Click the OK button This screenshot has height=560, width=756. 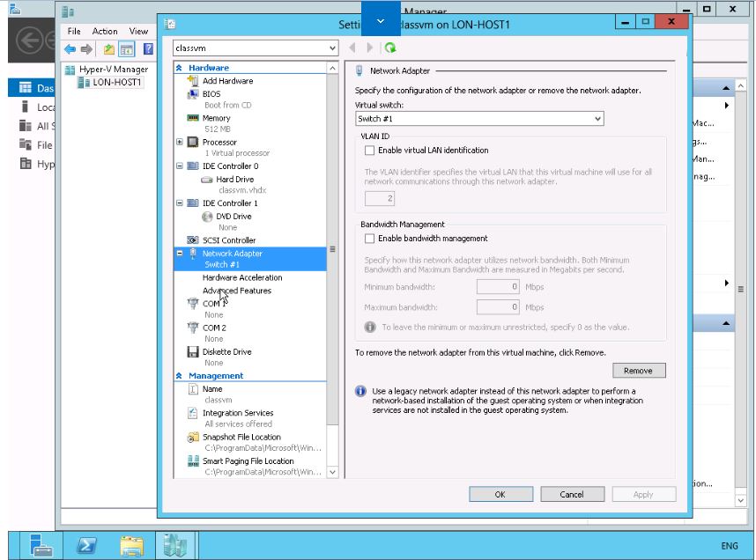pyautogui.click(x=501, y=495)
